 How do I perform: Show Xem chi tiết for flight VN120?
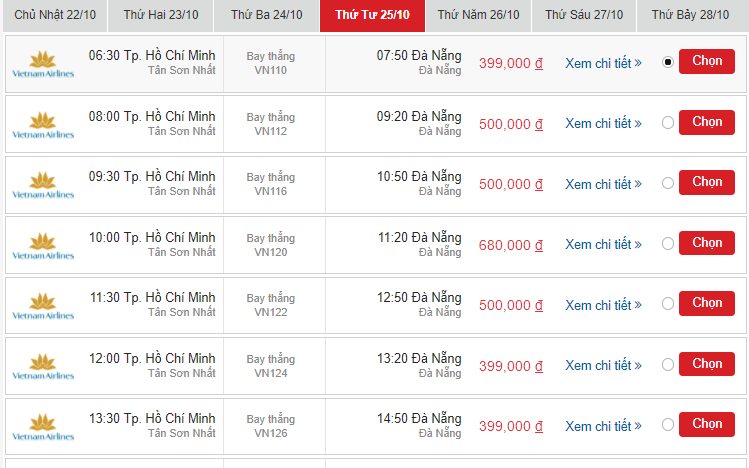[603, 245]
